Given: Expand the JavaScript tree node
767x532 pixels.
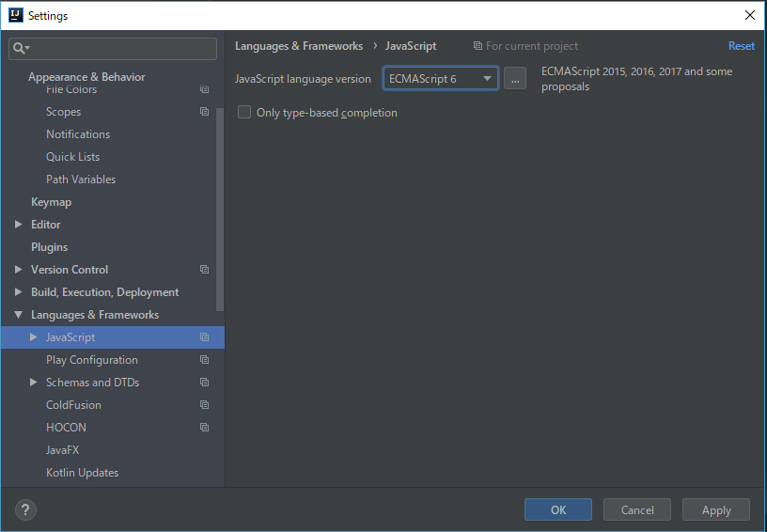Looking at the screenshot, I should pos(33,336).
